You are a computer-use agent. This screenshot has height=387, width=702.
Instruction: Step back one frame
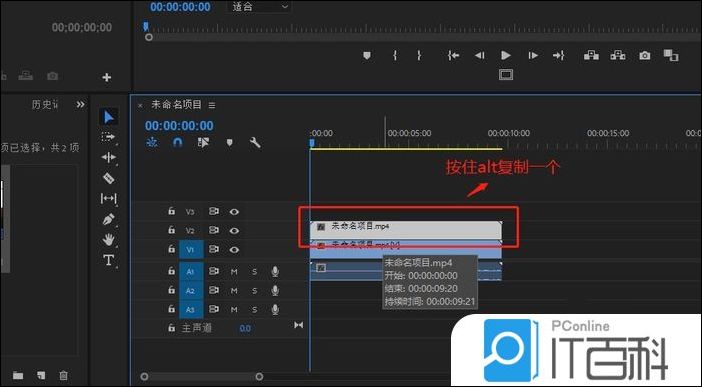pyautogui.click(x=479, y=56)
